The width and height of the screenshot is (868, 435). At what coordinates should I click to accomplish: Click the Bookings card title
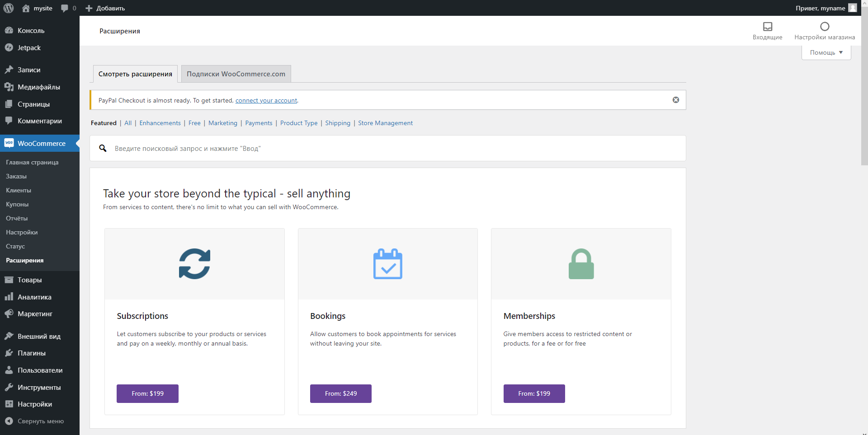(328, 316)
